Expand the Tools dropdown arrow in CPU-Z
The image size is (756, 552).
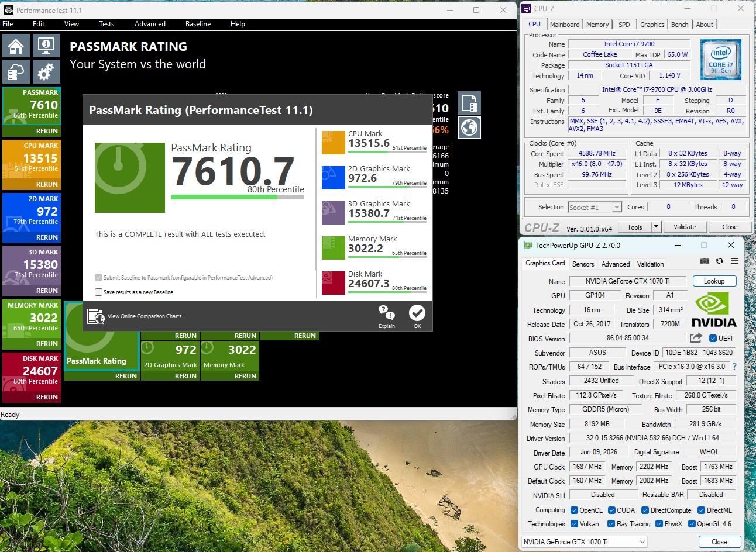point(656,227)
